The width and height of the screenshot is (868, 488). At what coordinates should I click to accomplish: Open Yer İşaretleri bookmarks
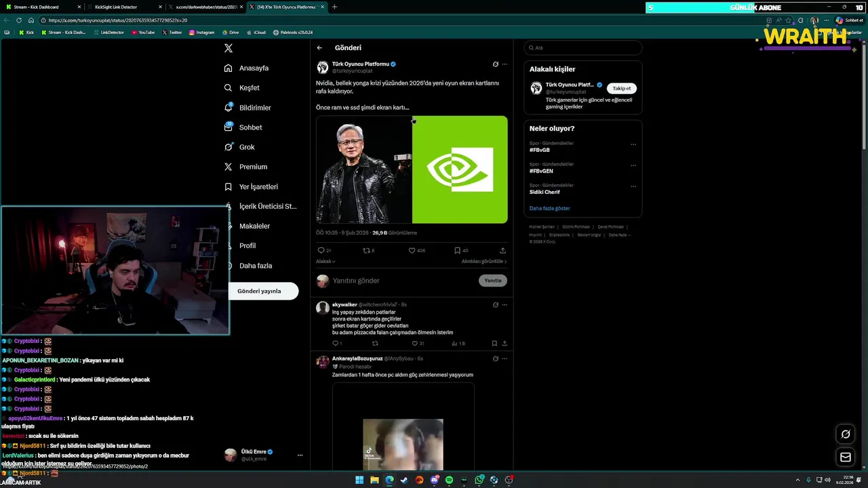click(x=251, y=186)
